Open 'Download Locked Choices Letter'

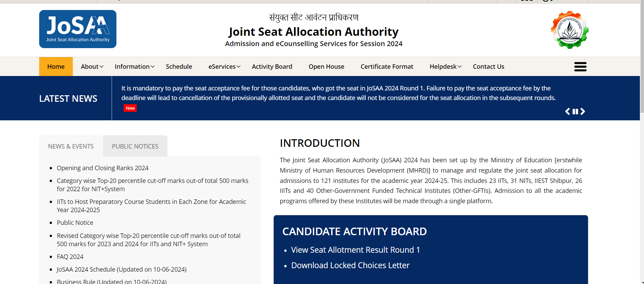pyautogui.click(x=350, y=265)
